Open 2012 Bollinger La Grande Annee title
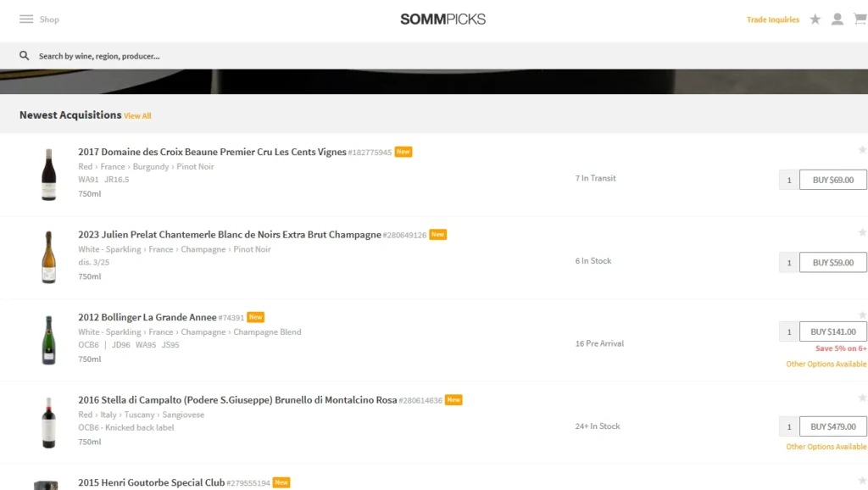Viewport: 868px width, 490px height. pos(147,317)
